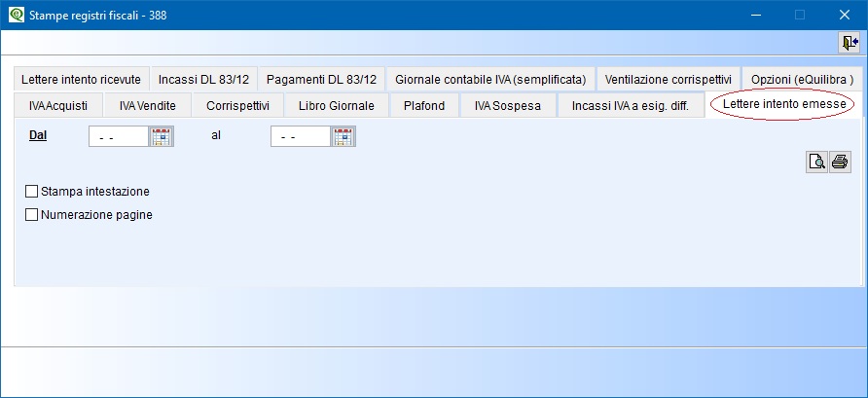Select the Corrispettivi tab
The image size is (868, 398).
pyautogui.click(x=237, y=105)
